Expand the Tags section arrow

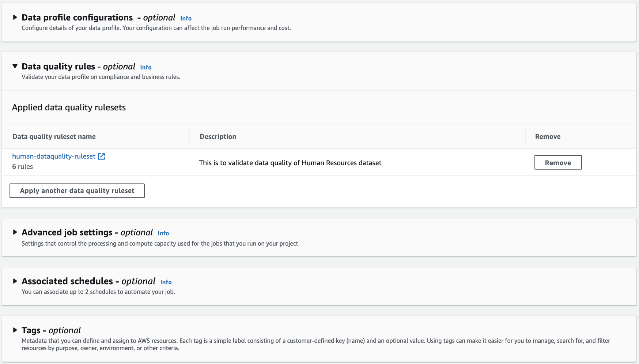[x=15, y=330]
